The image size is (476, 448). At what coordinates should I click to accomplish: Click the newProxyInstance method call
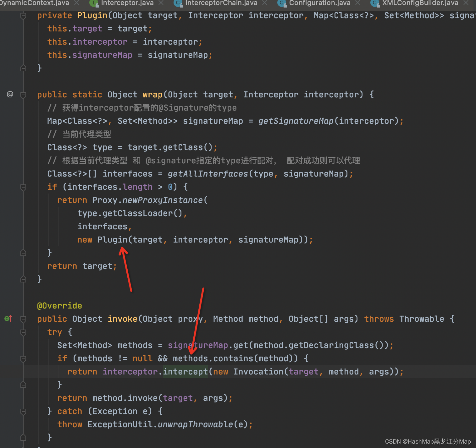(163, 200)
